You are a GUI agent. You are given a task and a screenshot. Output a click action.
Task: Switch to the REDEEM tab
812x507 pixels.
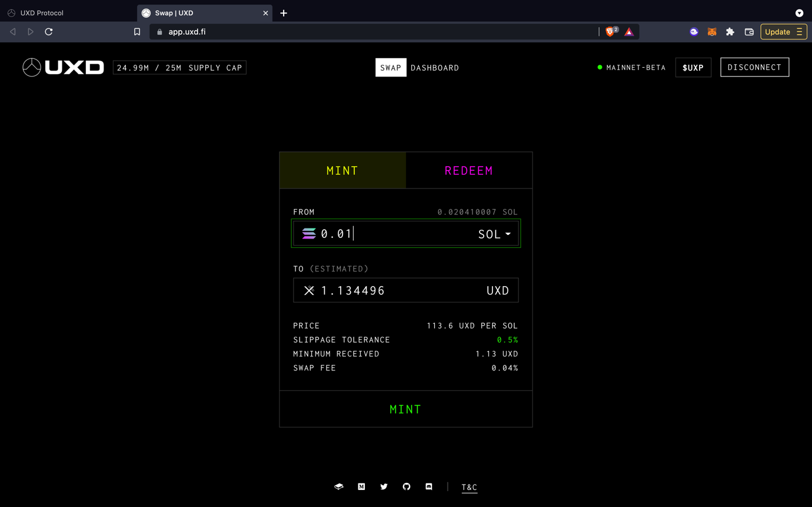pos(469,171)
